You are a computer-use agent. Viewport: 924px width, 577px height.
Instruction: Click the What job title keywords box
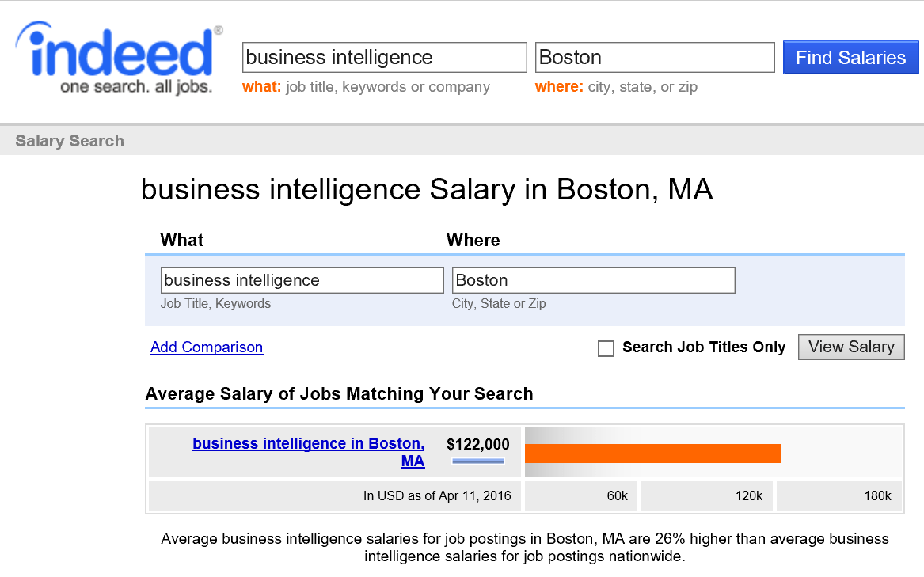tap(302, 280)
